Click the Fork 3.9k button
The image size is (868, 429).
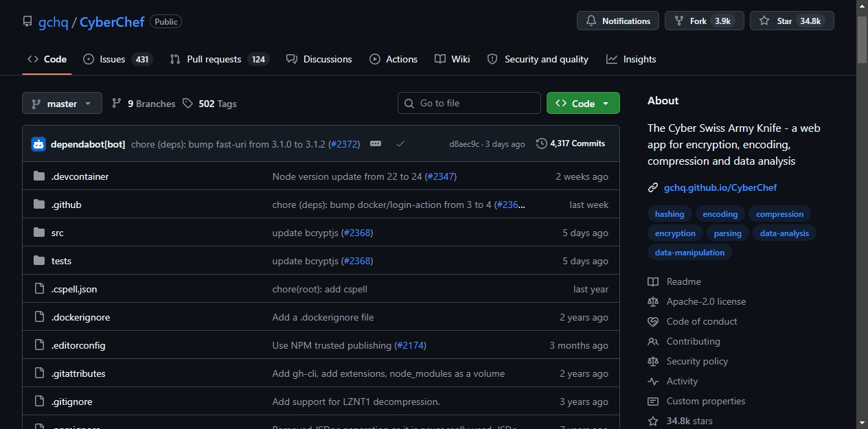[705, 21]
